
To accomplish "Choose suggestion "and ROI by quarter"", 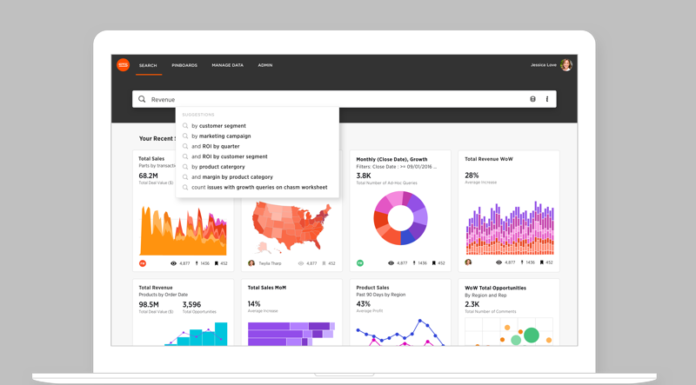I will click(x=215, y=146).
